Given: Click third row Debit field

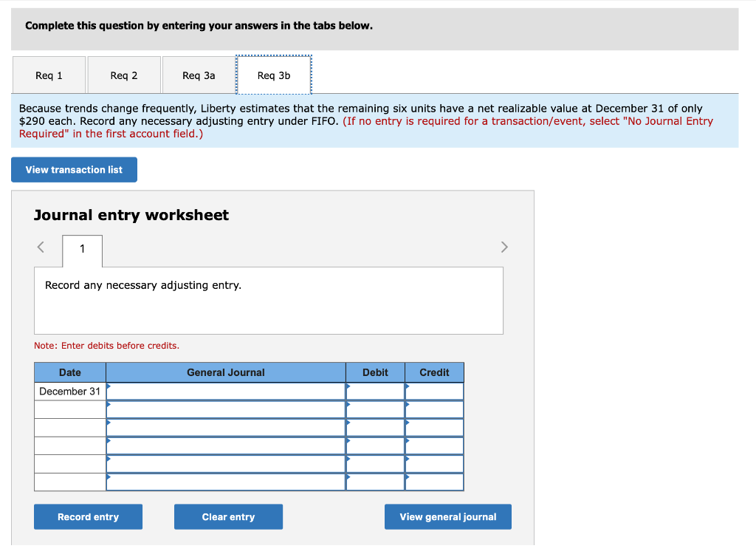Looking at the screenshot, I should click(x=375, y=428).
